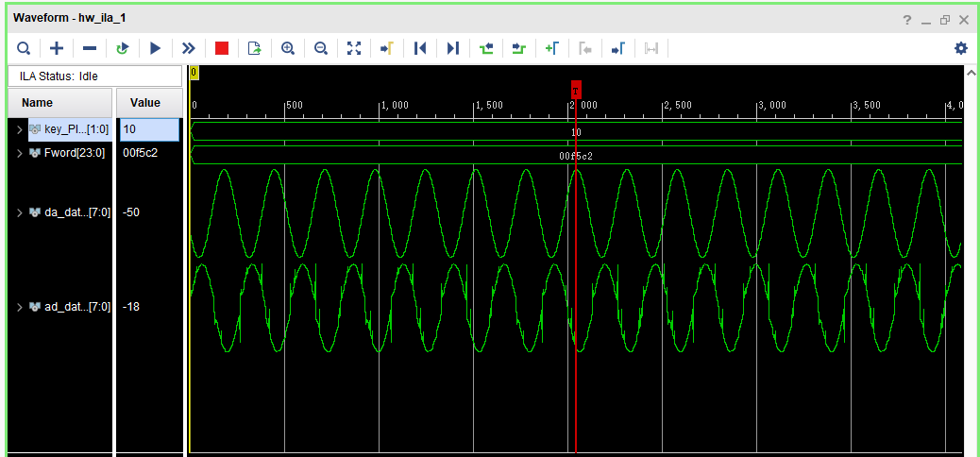Viewport: 980px width, 457px height.
Task: Zoom fit the whole waveform
Action: pyautogui.click(x=354, y=48)
